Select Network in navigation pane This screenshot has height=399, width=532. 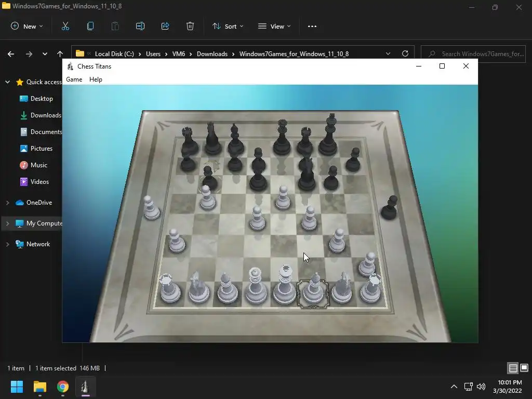[x=38, y=244]
